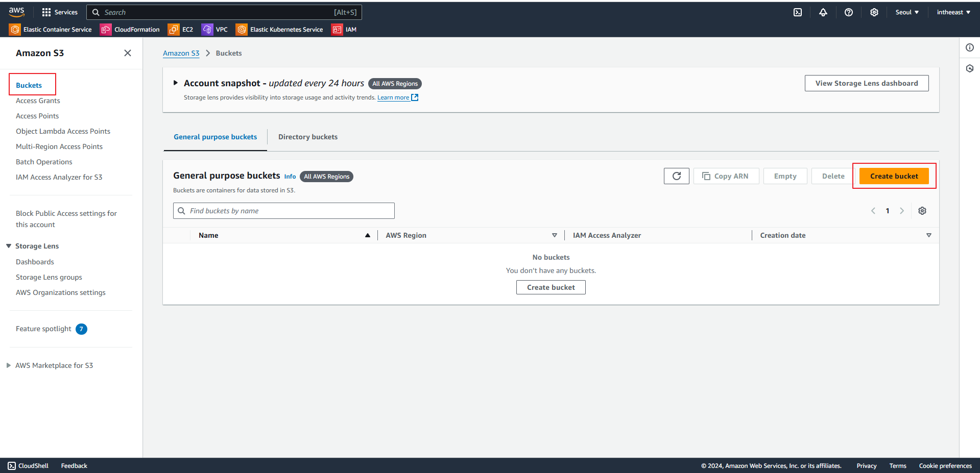Click the Copy ARN button
980x473 pixels.
726,176
